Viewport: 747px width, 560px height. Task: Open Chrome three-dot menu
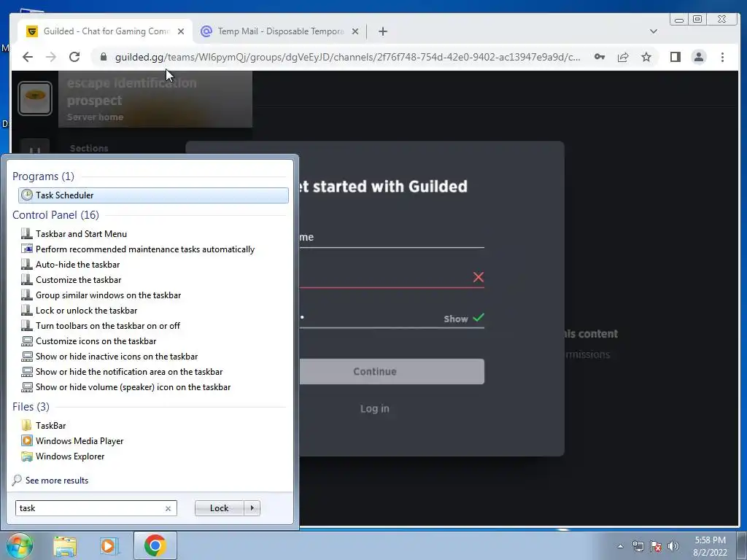pos(722,57)
